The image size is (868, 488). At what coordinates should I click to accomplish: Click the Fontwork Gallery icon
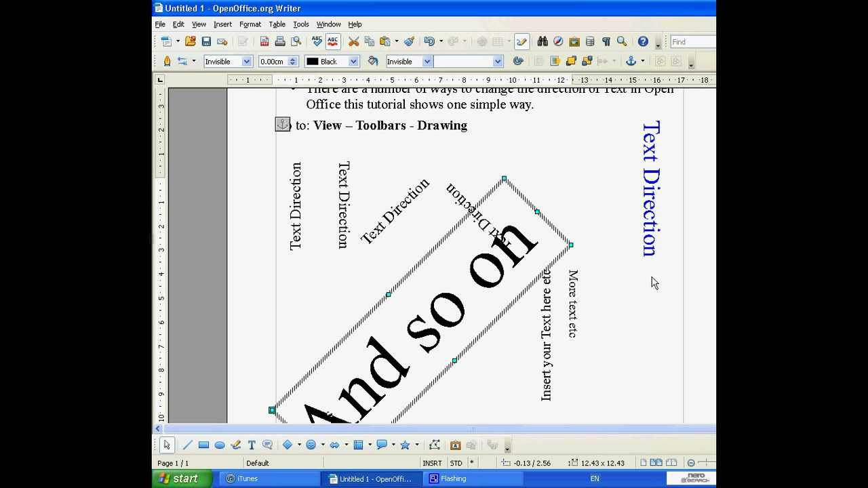[x=455, y=445]
